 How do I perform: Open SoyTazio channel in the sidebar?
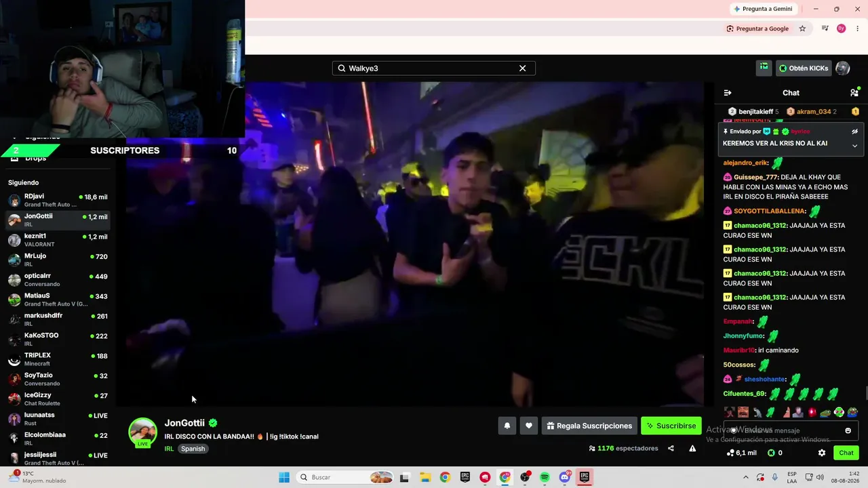point(58,379)
